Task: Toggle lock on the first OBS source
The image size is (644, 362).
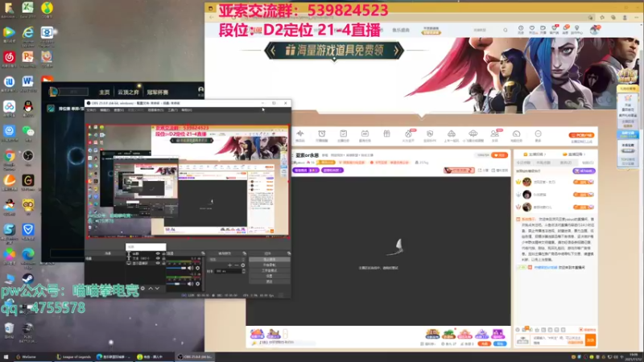Action: coord(163,254)
